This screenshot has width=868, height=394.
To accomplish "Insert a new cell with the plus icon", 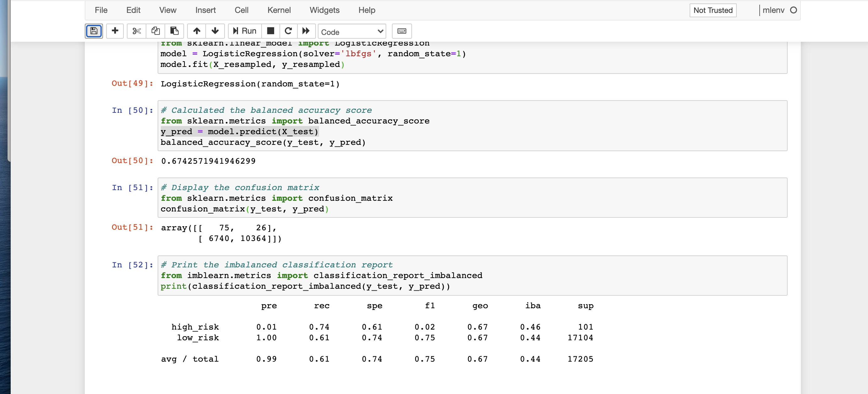I will click(115, 31).
